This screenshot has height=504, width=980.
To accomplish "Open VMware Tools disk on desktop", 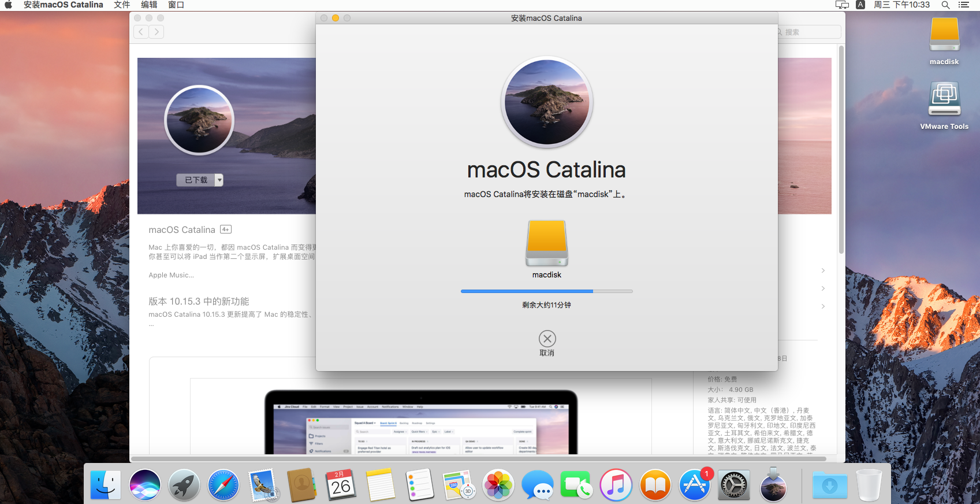I will [x=944, y=99].
